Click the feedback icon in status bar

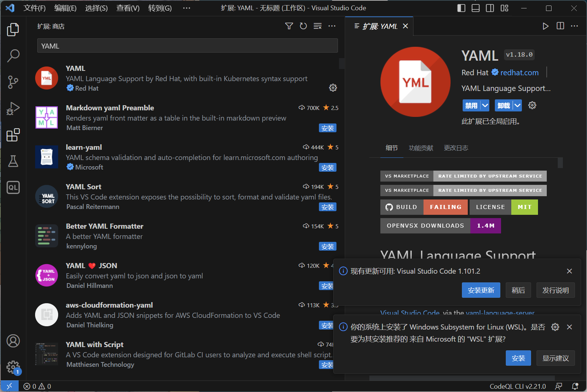558,386
